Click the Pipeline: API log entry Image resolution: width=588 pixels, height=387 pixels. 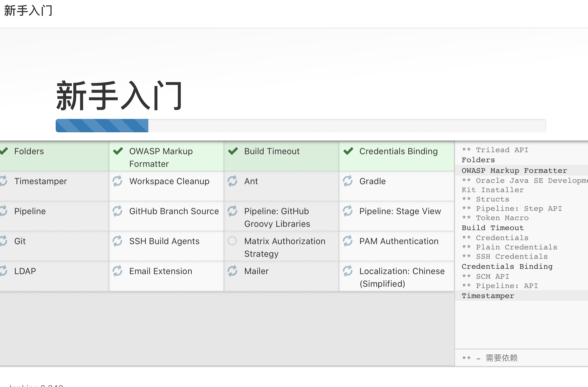(500, 286)
